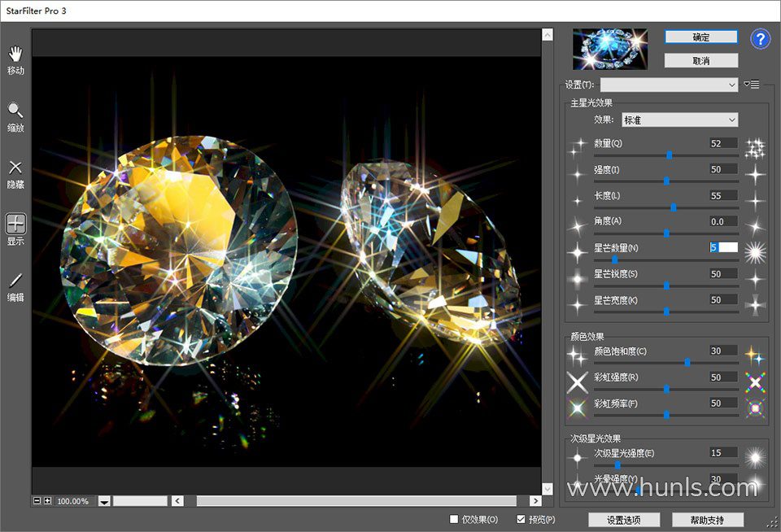Click bright star icon right of 强度(I)
Image resolution: width=781 pixels, height=532 pixels.
pos(755,174)
